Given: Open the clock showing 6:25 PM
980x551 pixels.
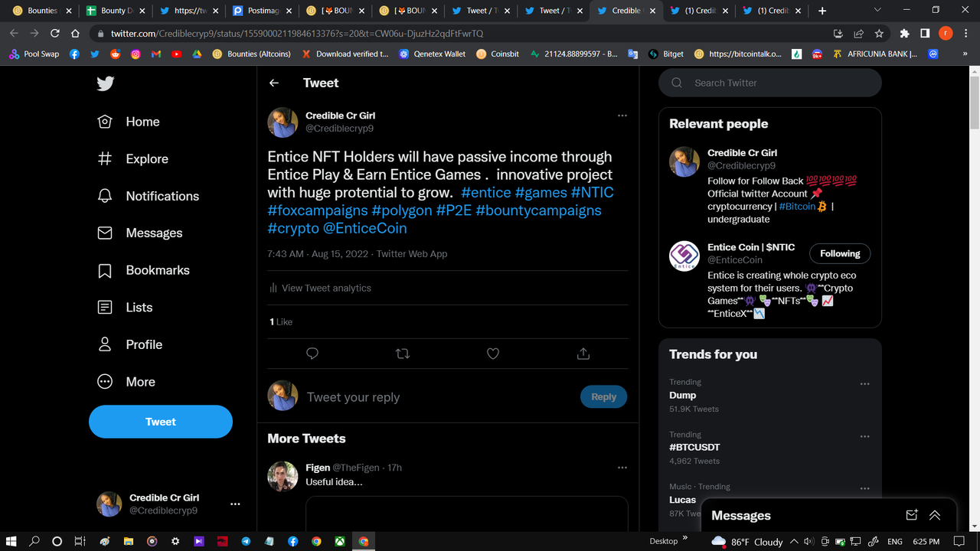Looking at the screenshot, I should point(926,541).
